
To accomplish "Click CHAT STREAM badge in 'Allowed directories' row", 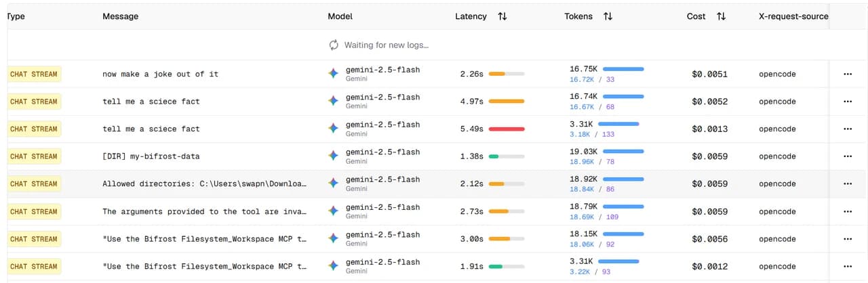I will click(34, 183).
